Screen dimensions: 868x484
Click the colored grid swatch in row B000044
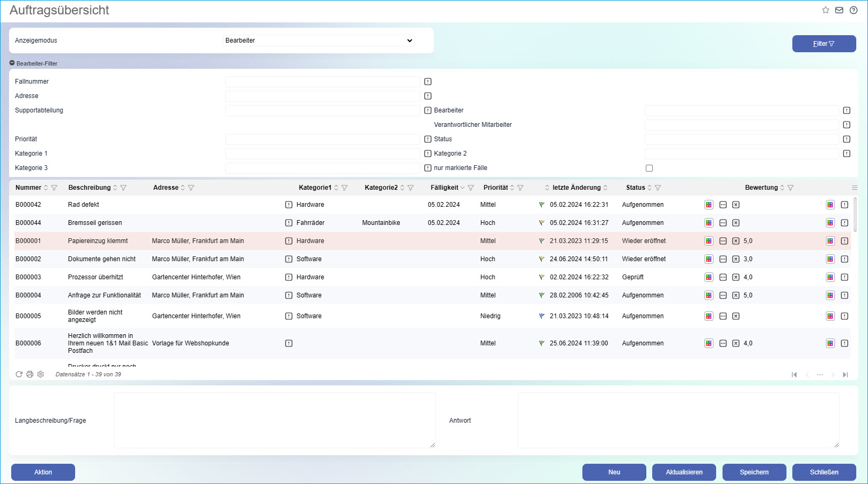(x=709, y=223)
